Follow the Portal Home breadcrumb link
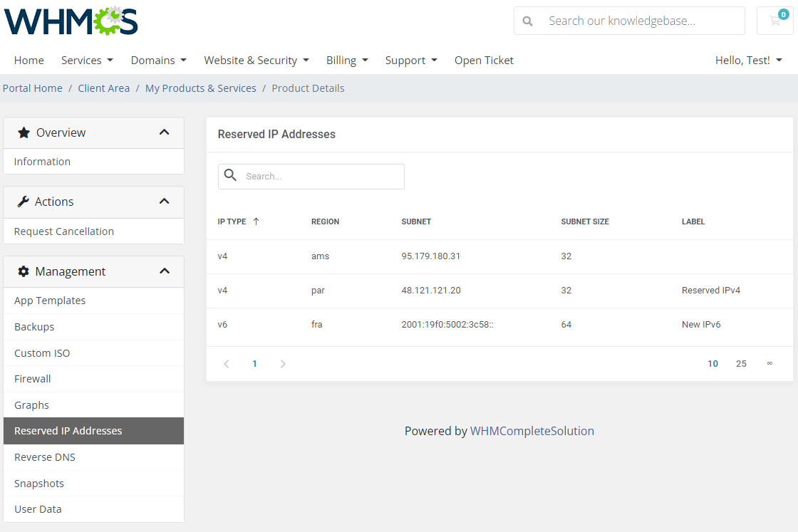 tap(33, 88)
